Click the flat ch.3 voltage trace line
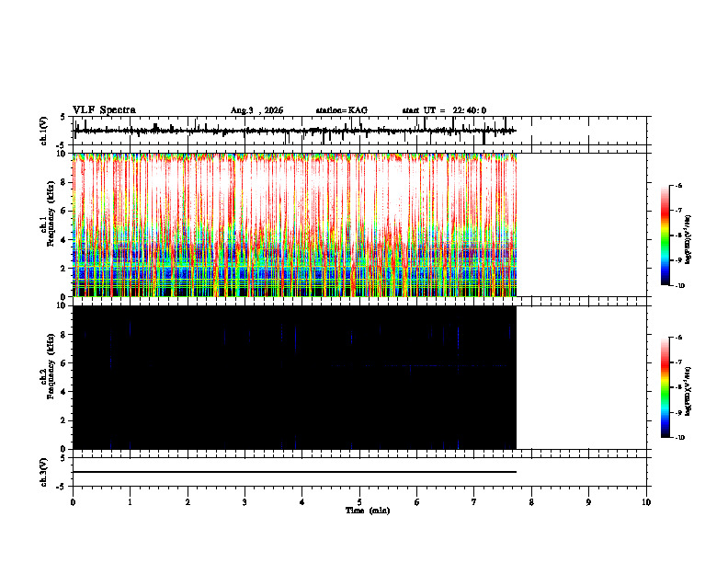 point(294,472)
